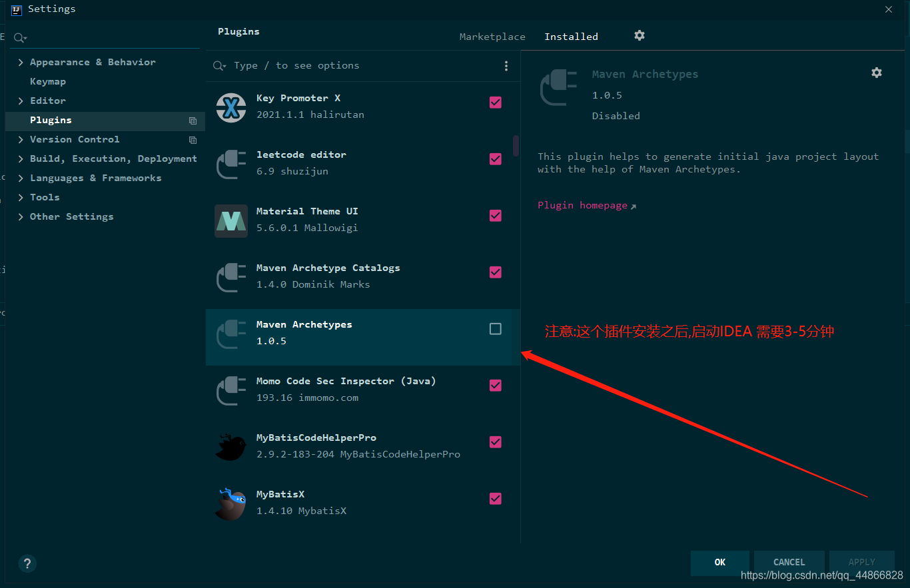Viewport: 910px width, 588px height.
Task: Uncheck Momo Code Sec Inspector plugin
Action: click(x=496, y=386)
